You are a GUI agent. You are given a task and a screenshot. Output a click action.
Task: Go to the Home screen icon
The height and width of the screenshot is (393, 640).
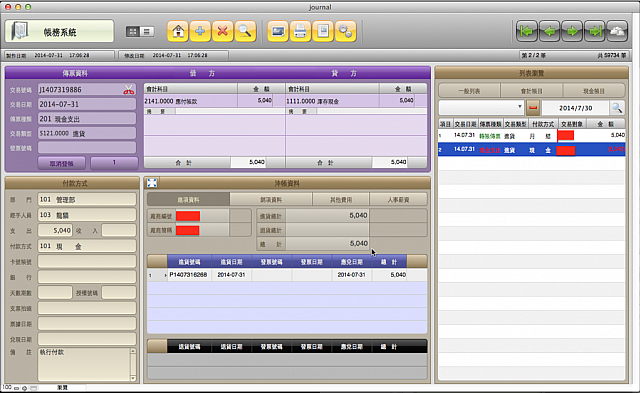[x=178, y=31]
